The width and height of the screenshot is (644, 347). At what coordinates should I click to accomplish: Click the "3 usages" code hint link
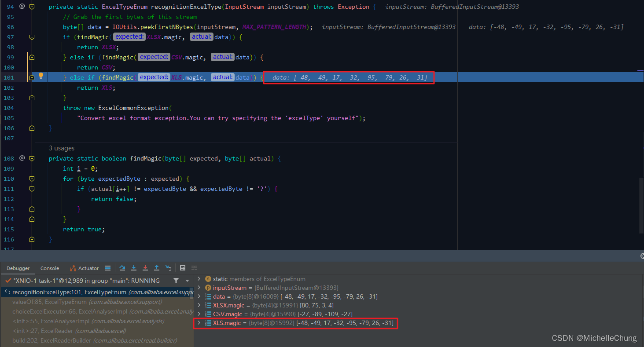pyautogui.click(x=62, y=148)
